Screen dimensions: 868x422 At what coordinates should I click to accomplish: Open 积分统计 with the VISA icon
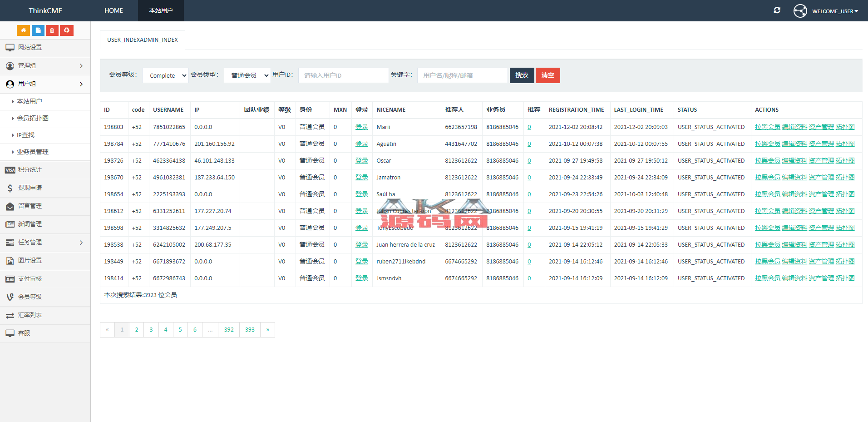(x=30, y=170)
